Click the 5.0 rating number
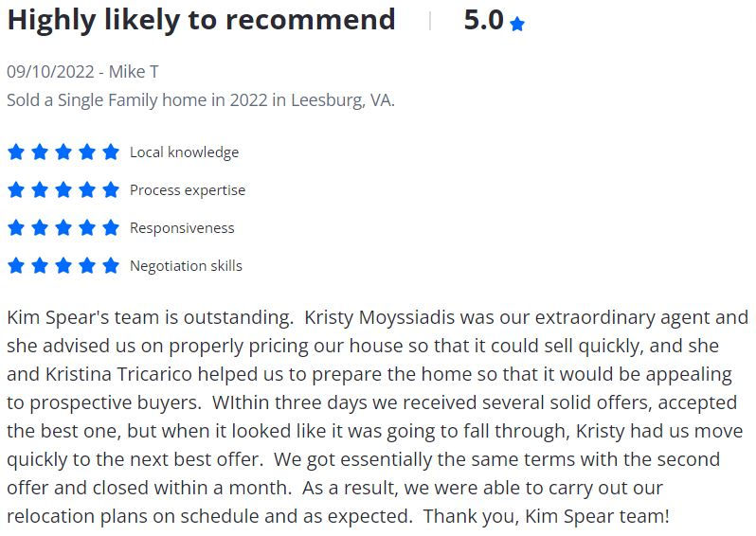This screenshot has height=536, width=756. (483, 20)
